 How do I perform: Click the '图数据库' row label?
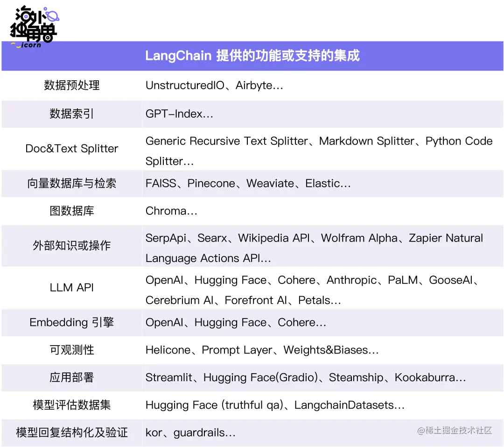[x=72, y=211]
